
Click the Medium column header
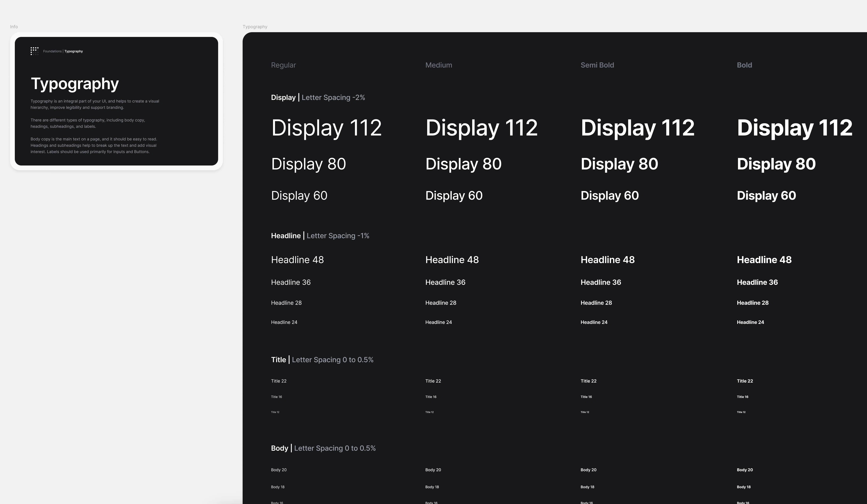438,65
